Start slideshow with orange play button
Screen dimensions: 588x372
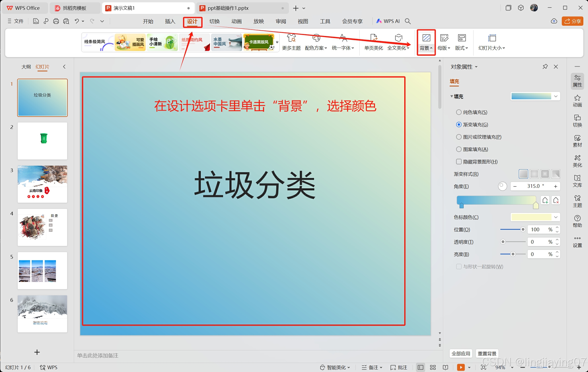click(461, 367)
